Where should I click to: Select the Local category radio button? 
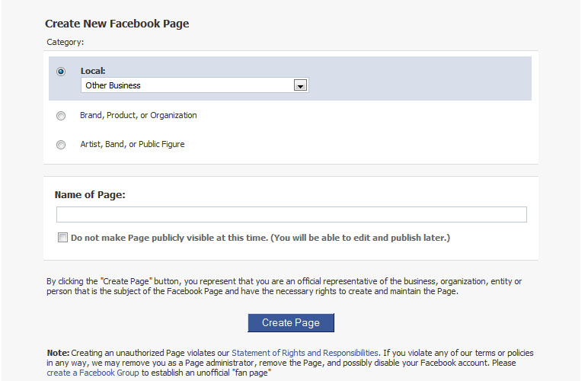[x=61, y=72]
